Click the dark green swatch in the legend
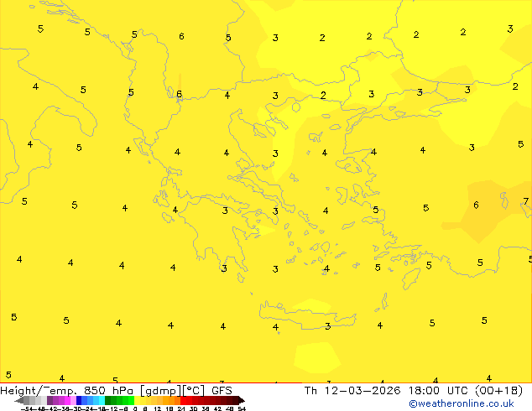Image resolution: width=532 pixels, height=411 pixels. (108, 400)
